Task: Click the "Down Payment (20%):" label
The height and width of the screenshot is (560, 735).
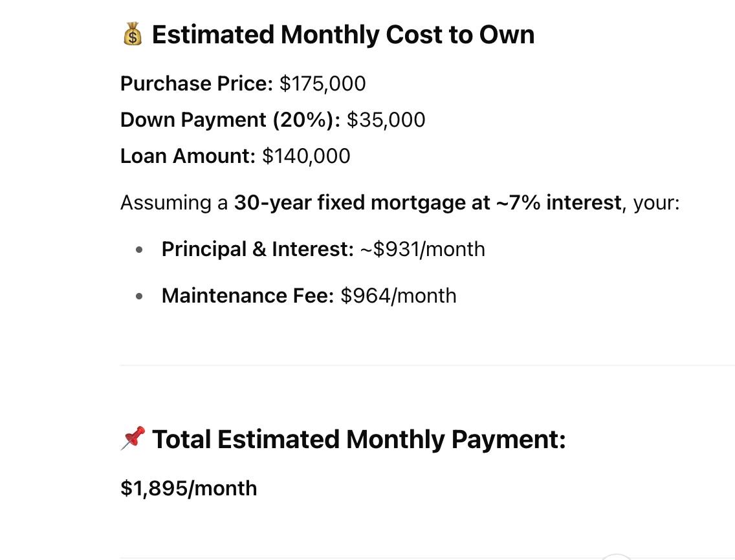Action: click(x=230, y=120)
